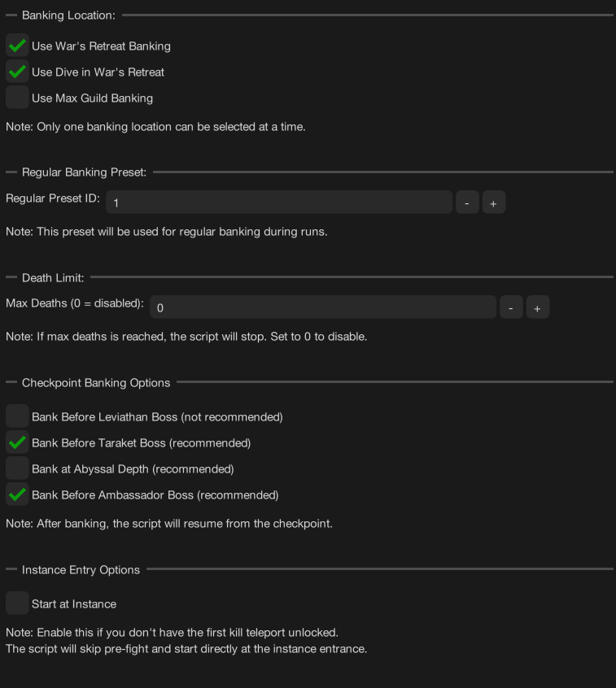
Task: Untick Bank Before Ambassador Boss
Action: point(17,495)
